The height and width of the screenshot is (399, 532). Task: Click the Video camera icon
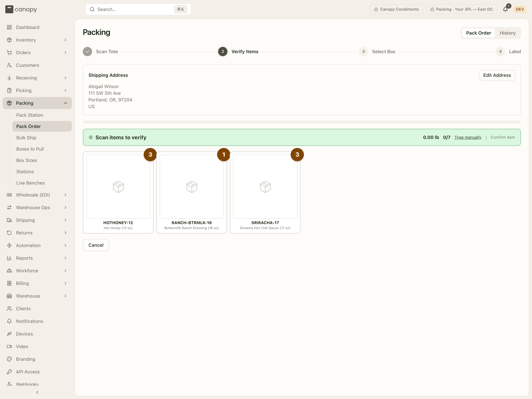click(9, 346)
